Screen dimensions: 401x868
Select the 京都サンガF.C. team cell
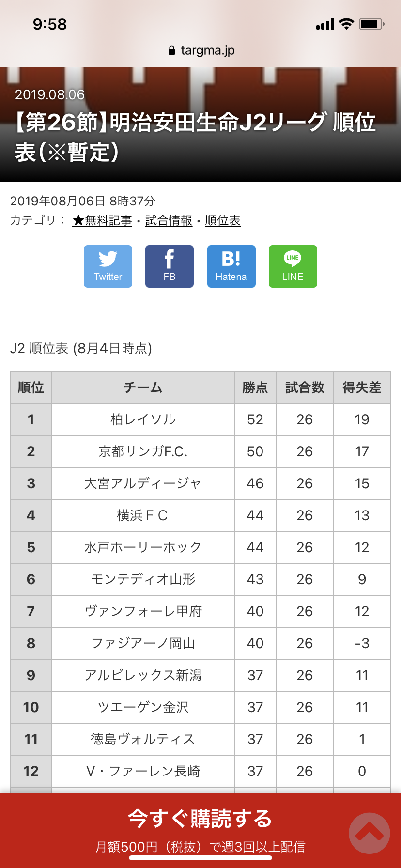tap(143, 451)
